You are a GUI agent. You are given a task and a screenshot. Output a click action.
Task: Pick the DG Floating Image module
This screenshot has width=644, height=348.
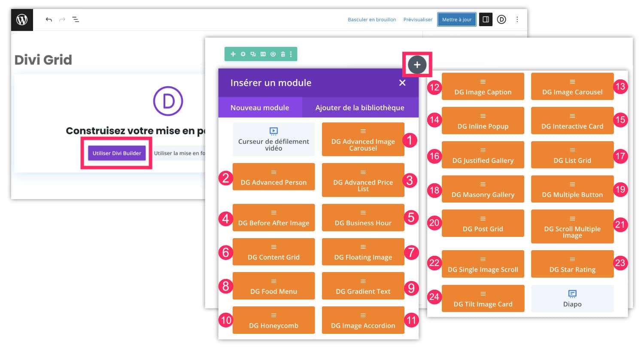[363, 251]
